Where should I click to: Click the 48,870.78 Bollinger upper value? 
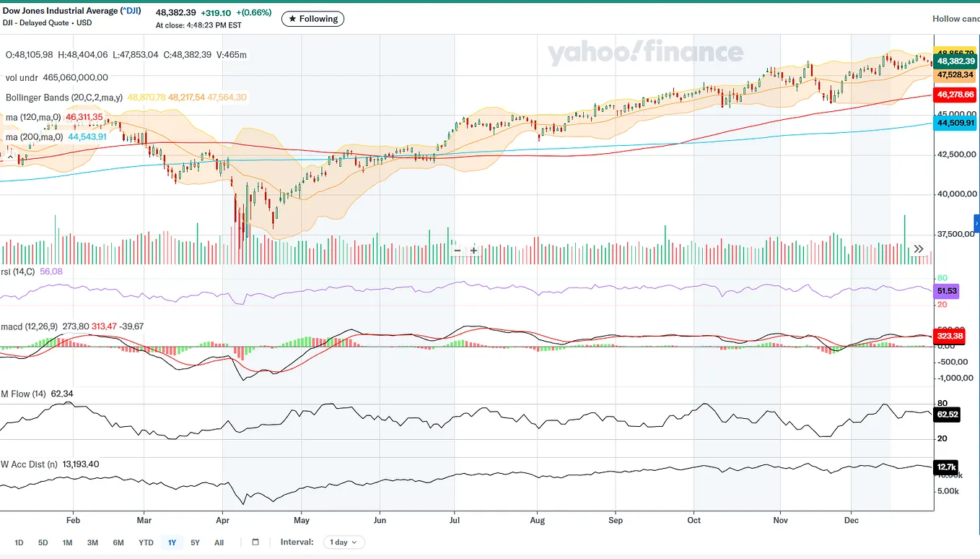(146, 97)
